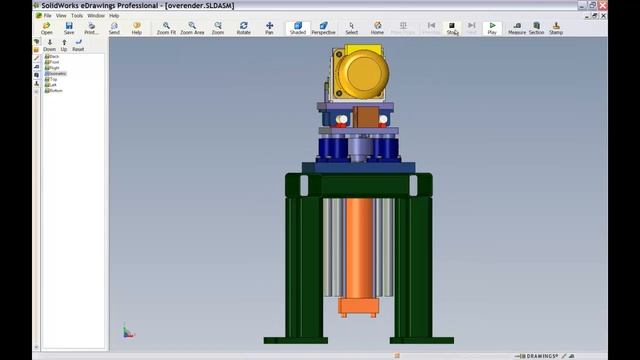Play the animation
This screenshot has height=360, width=640.
click(x=492, y=28)
